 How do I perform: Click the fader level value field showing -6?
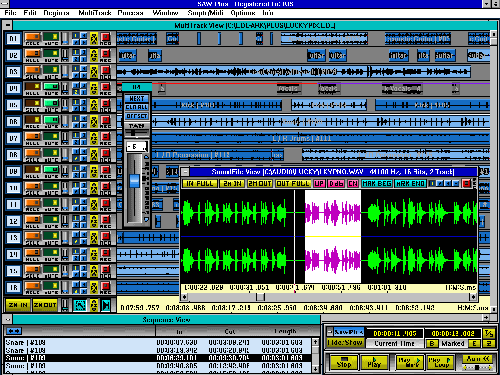(x=137, y=146)
